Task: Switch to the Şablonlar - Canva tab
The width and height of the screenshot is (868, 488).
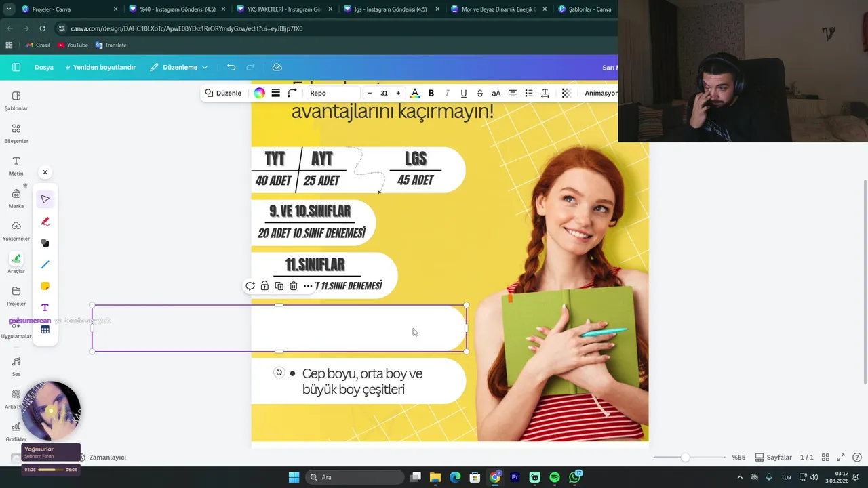Action: pyautogui.click(x=585, y=9)
